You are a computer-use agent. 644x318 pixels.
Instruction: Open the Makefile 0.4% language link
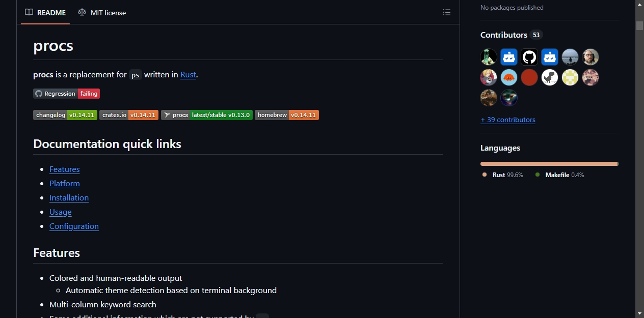pyautogui.click(x=560, y=175)
